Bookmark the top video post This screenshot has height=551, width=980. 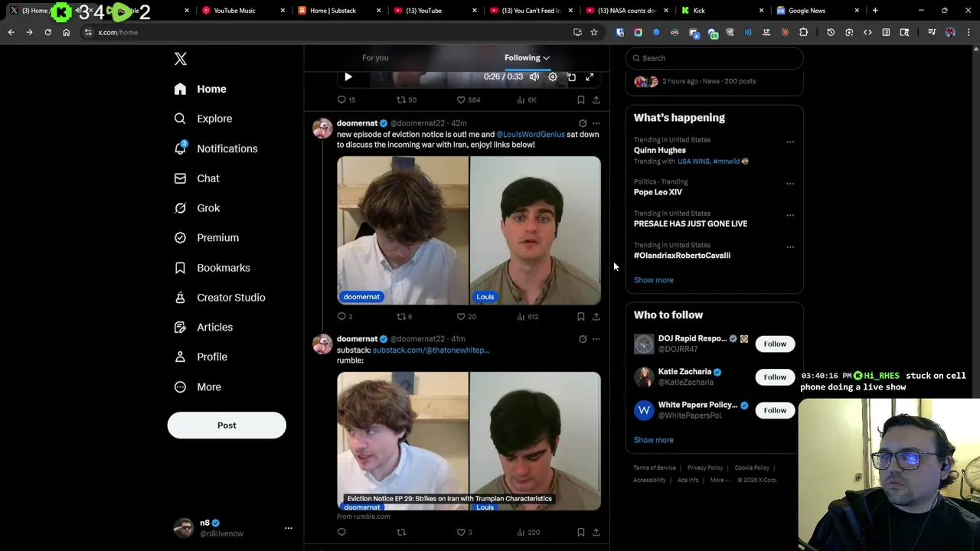(581, 100)
